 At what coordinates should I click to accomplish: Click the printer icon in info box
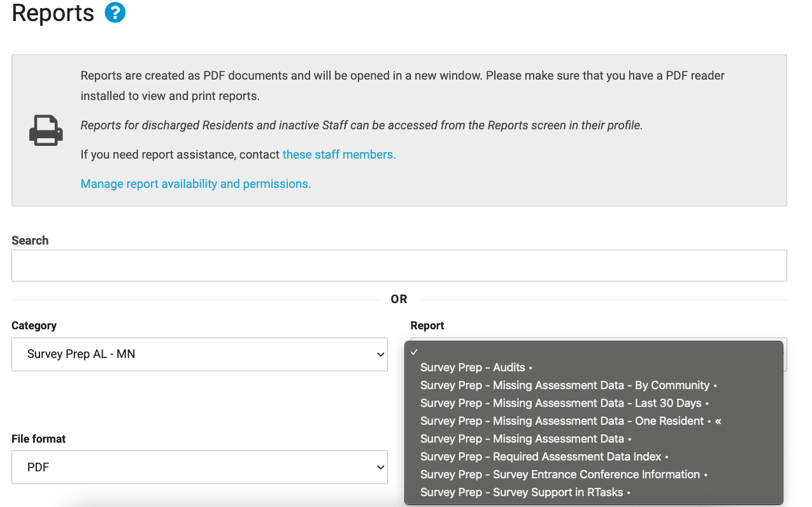[46, 131]
